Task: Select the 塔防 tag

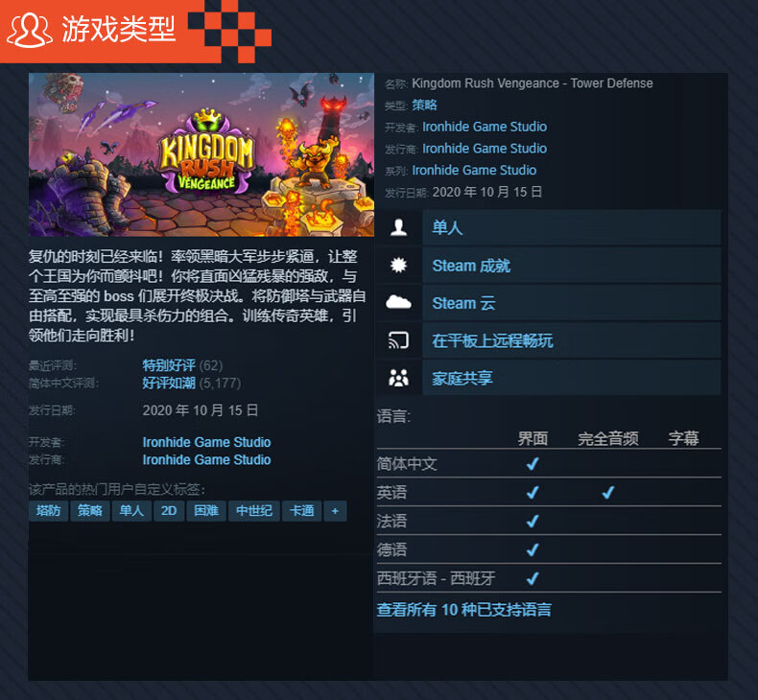Action: coord(48,511)
